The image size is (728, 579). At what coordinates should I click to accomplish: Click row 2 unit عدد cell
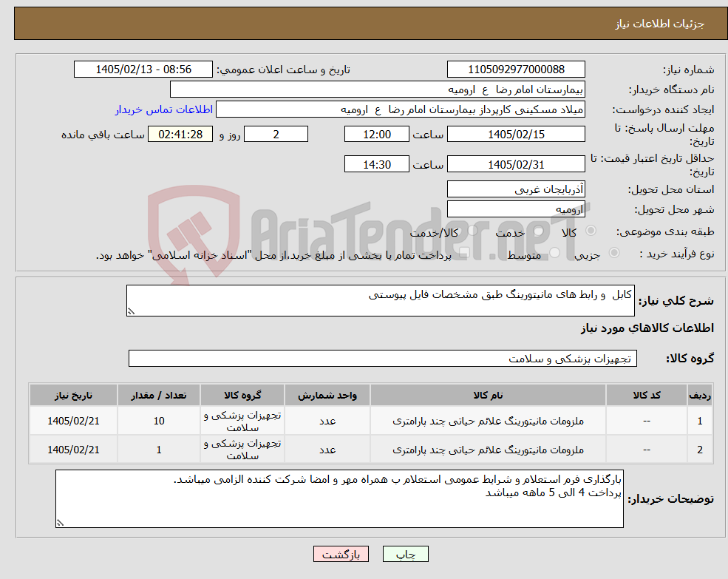pyautogui.click(x=327, y=450)
